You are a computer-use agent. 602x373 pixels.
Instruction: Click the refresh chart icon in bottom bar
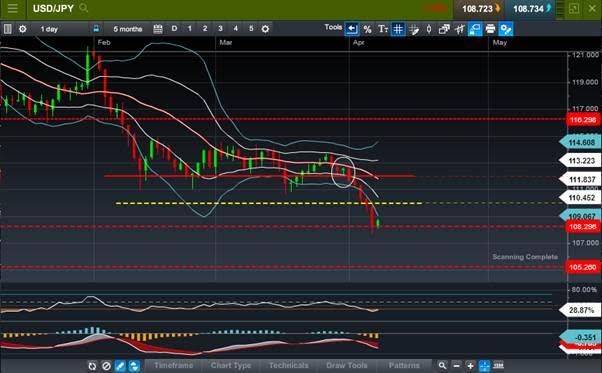pyautogui.click(x=92, y=366)
